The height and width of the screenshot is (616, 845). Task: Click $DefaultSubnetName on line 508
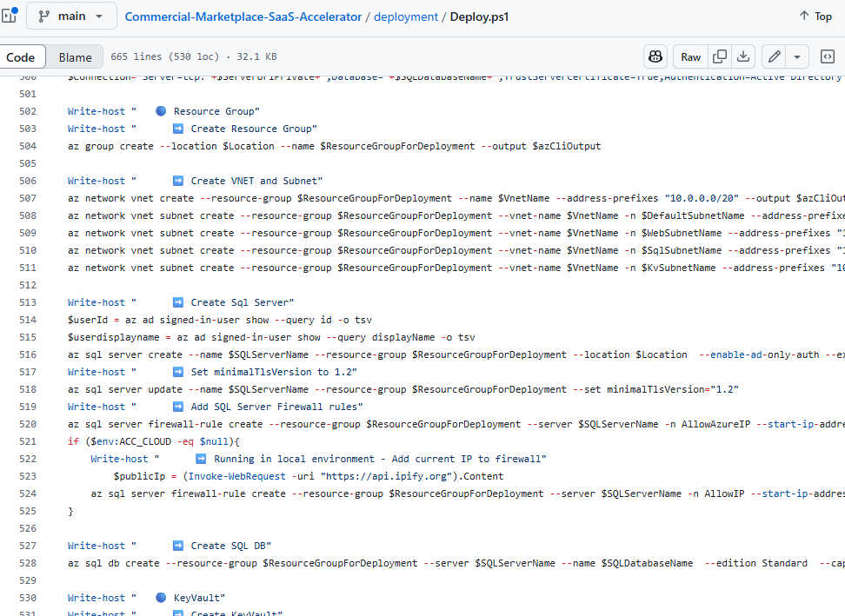pyautogui.click(x=693, y=215)
